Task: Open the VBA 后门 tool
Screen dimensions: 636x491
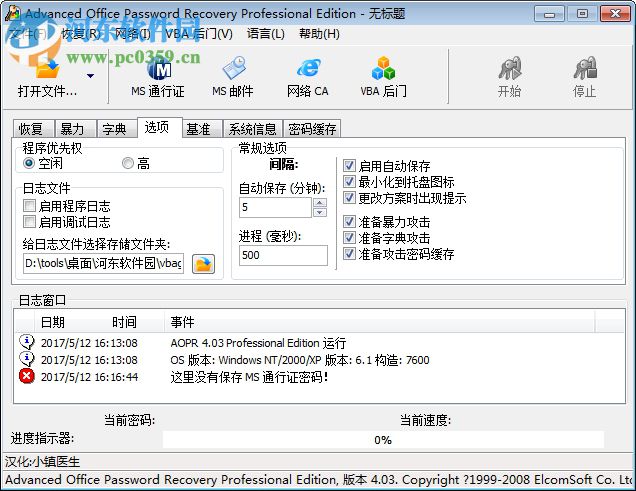Action: (x=383, y=77)
